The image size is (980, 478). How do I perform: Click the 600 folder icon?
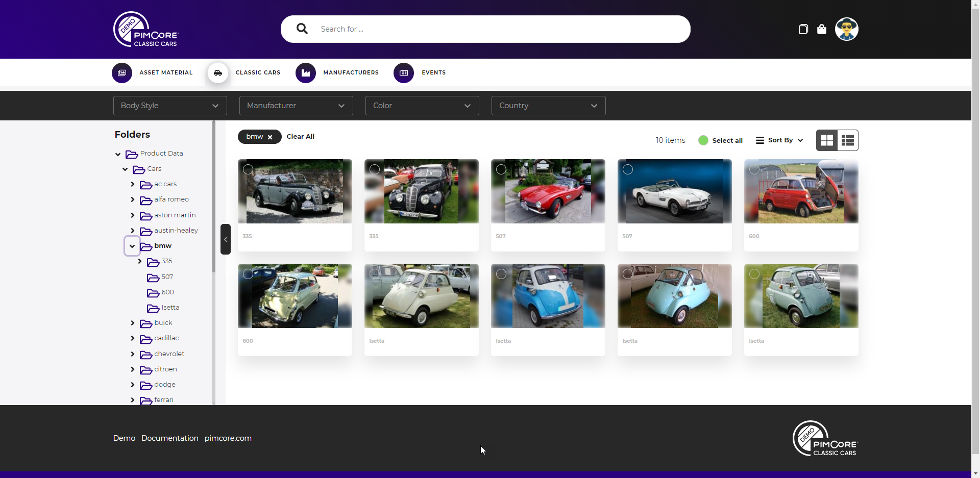point(153,293)
